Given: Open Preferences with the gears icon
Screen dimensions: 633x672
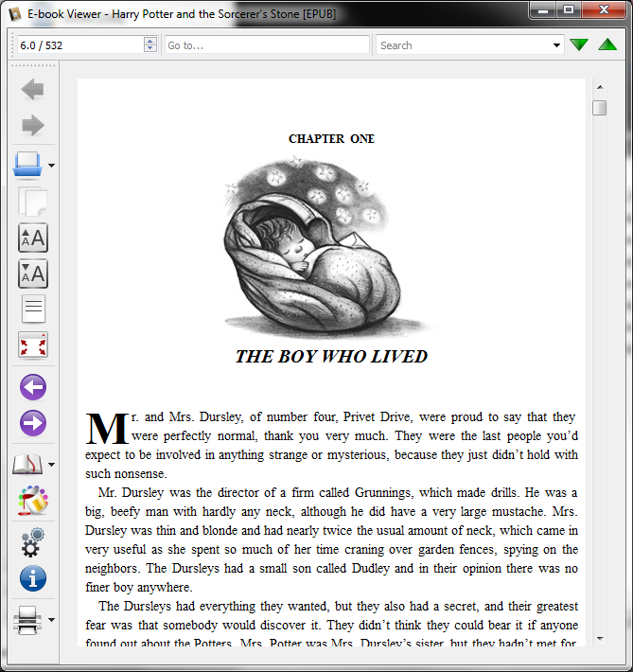Looking at the screenshot, I should click(32, 542).
